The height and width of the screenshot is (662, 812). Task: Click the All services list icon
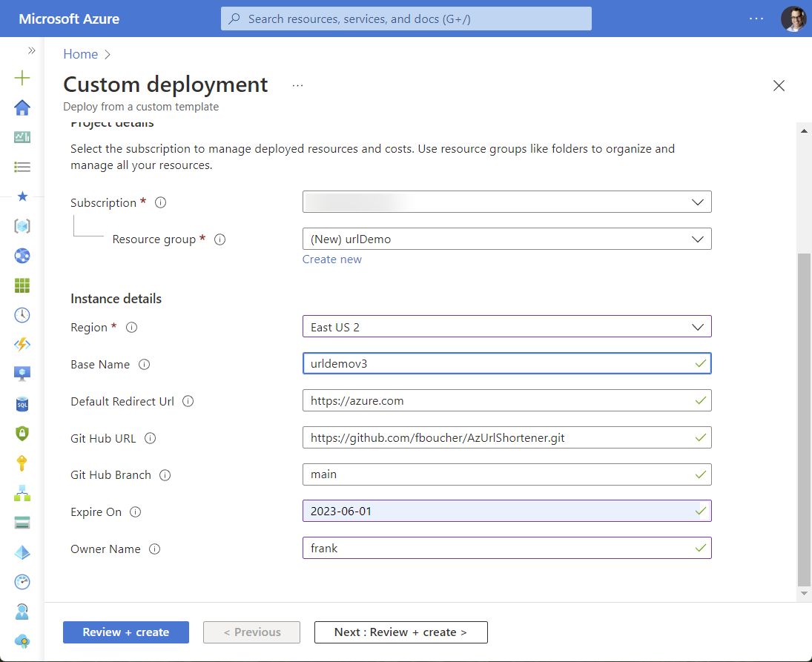click(22, 166)
